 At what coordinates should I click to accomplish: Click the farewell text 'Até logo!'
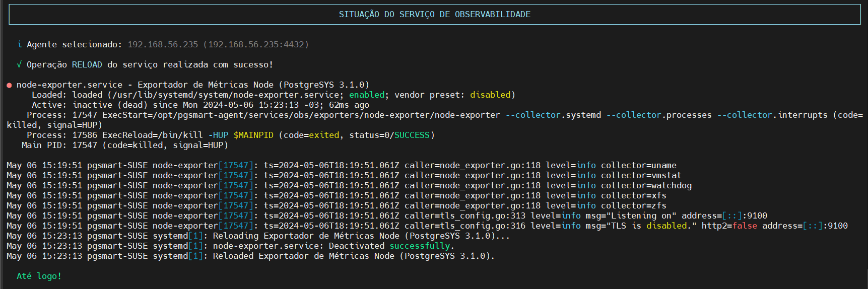(39, 276)
